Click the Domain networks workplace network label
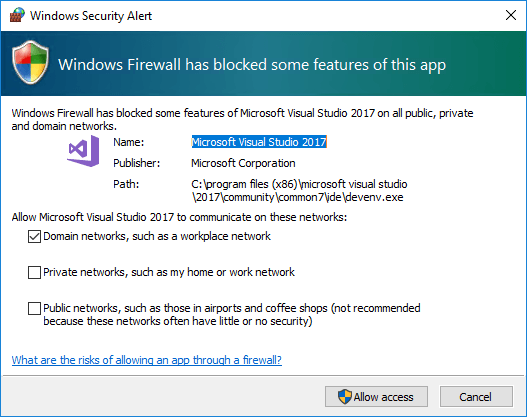This screenshot has width=527, height=417. 157,237
